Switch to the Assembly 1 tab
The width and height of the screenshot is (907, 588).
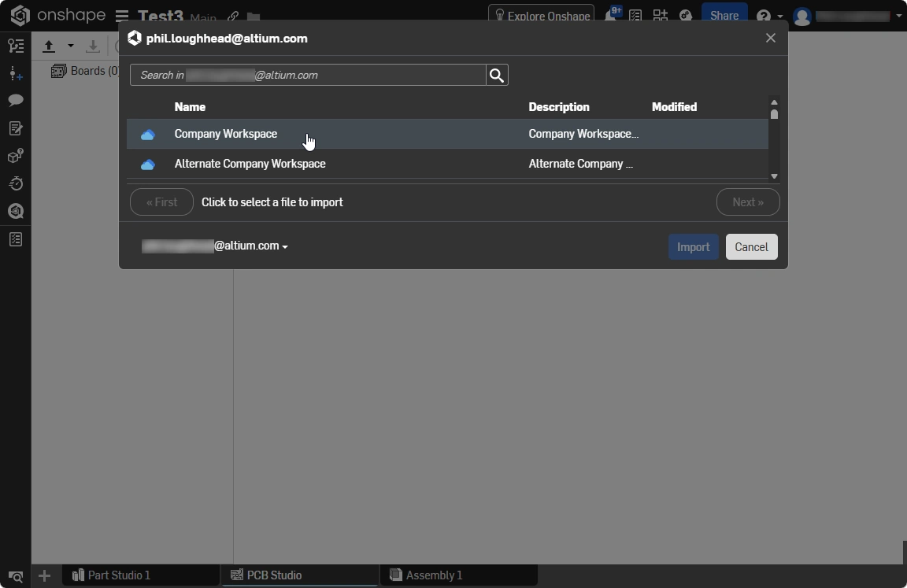(459, 575)
